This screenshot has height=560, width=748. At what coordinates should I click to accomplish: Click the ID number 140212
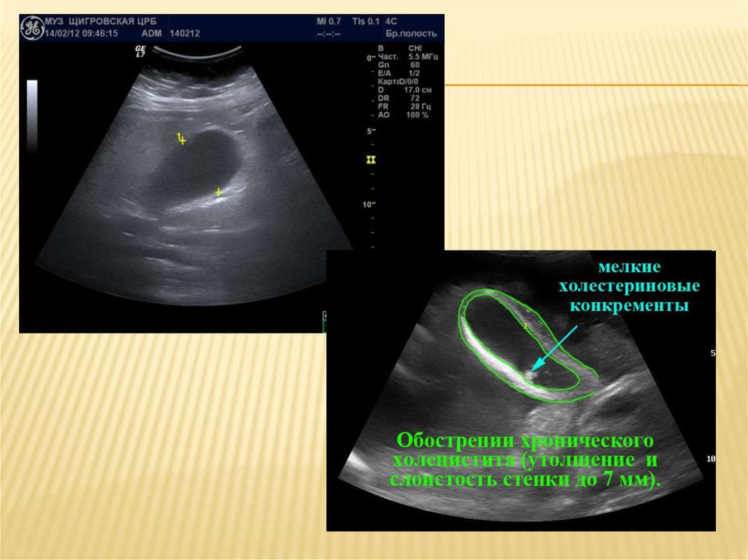pos(185,34)
